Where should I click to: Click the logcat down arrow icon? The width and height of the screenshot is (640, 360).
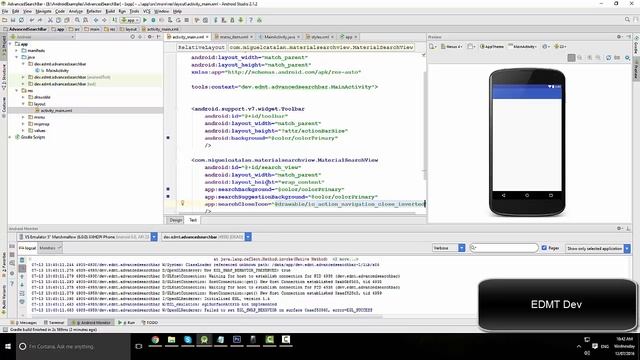click(22, 284)
